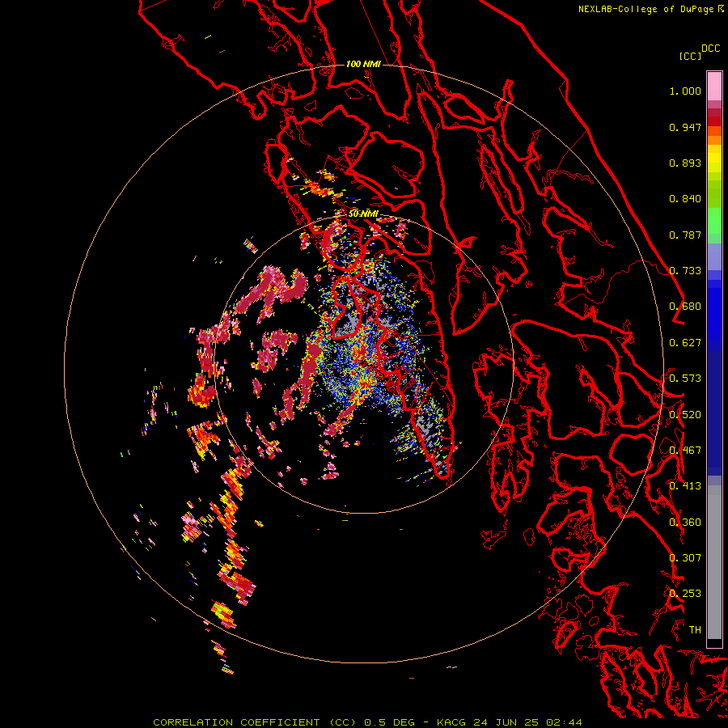This screenshot has height=728, width=728.
Task: Pick the light pink segment atop the color bar
Action: (x=714, y=86)
